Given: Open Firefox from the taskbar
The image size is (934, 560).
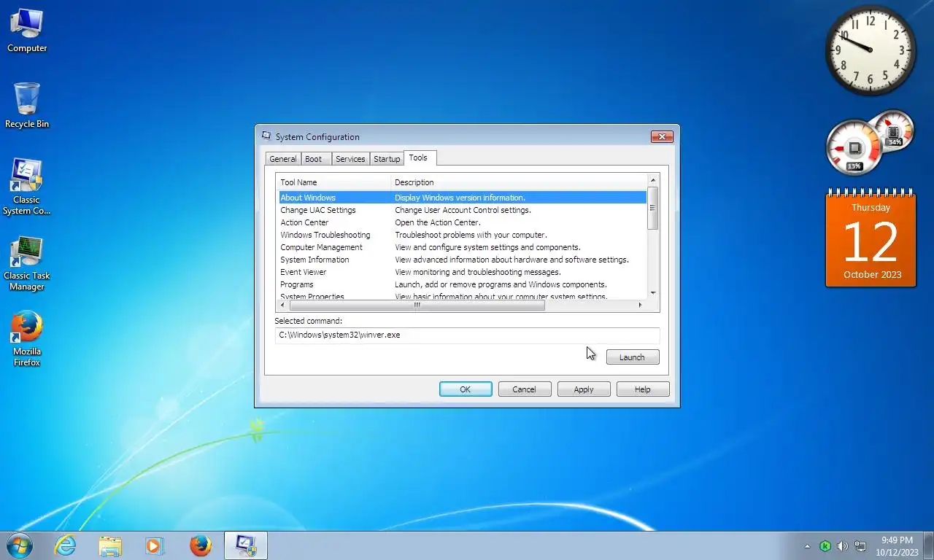Looking at the screenshot, I should [200, 545].
